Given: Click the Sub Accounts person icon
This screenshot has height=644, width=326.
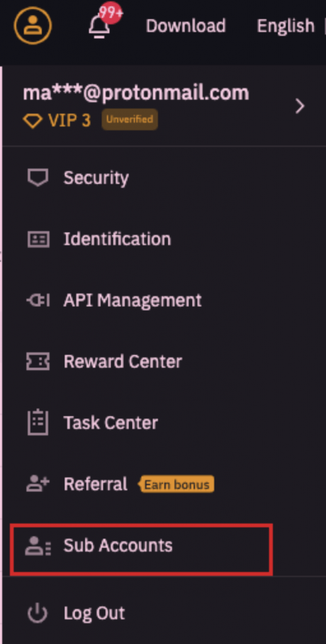Looking at the screenshot, I should (x=38, y=546).
